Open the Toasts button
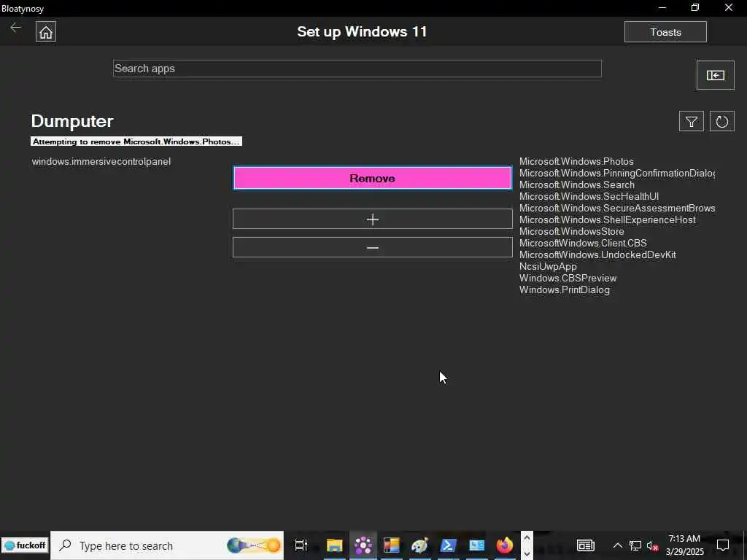Screen dimensions: 747x560 pyautogui.click(x=665, y=32)
